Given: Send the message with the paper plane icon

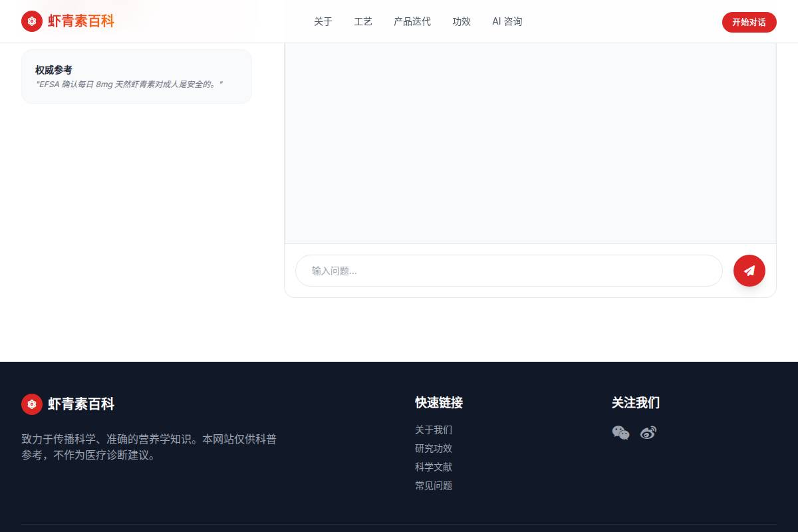Looking at the screenshot, I should coord(749,271).
